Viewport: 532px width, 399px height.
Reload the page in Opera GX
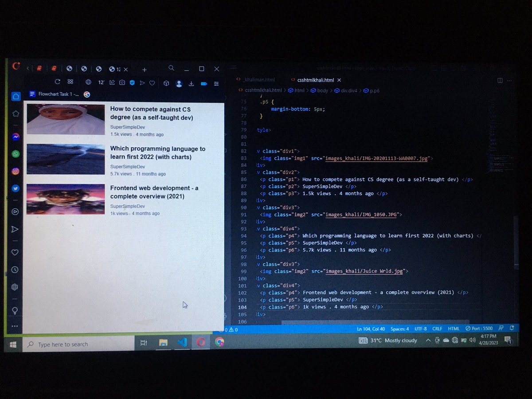[x=57, y=82]
